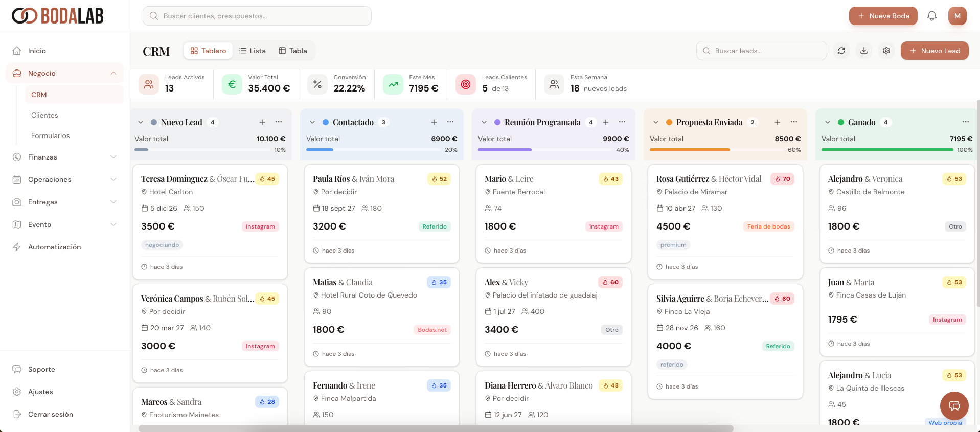
Task: Add a card to Nuevo Lead column
Action: pos(262,122)
